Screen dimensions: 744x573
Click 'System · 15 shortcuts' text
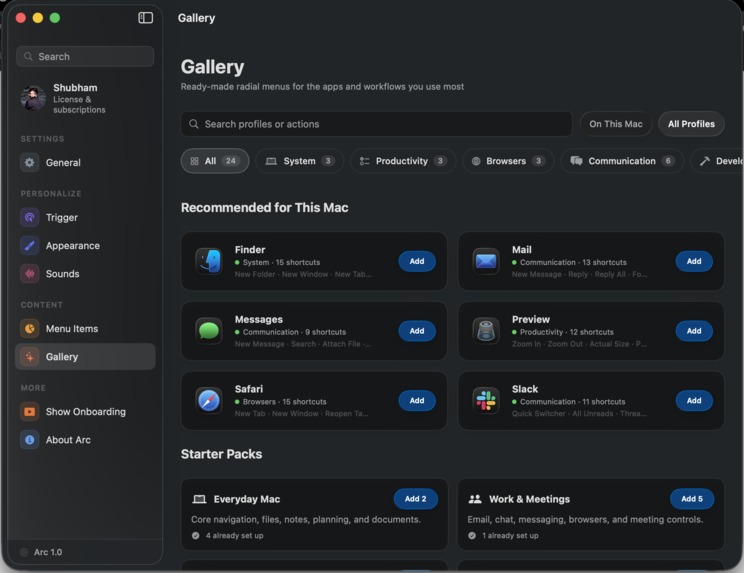coord(281,262)
